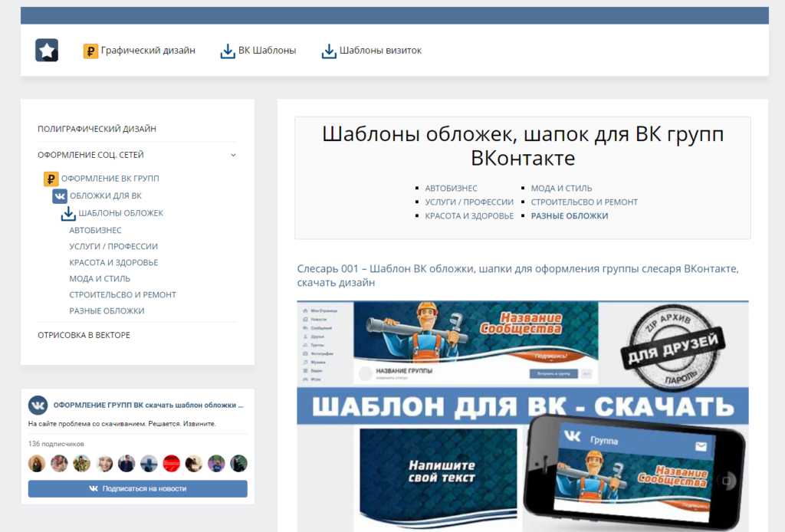Screen dimensions: 785x532
Task: Click VK icon beside ОБЛОЖКИ ДЛЯ ВК
Action: pos(60,195)
